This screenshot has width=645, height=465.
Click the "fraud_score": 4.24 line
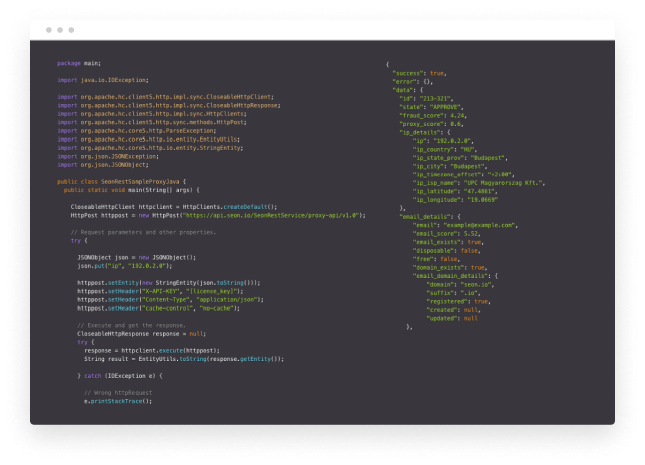[x=433, y=116]
